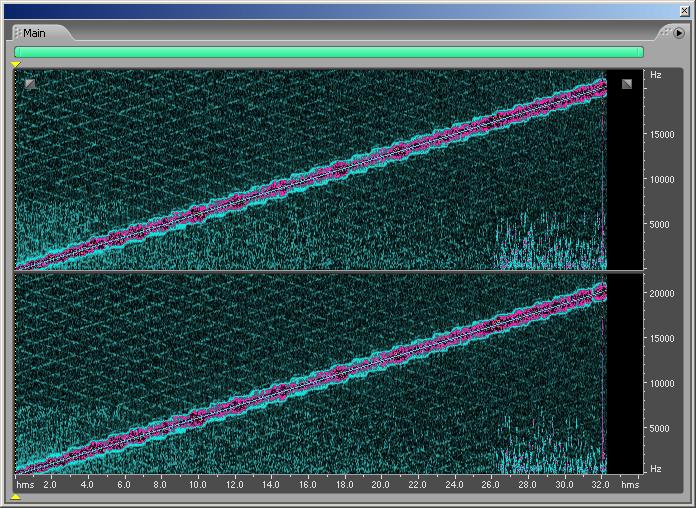Open the Main panel options menu button
Viewport: 696px width, 508px height.
(679, 32)
